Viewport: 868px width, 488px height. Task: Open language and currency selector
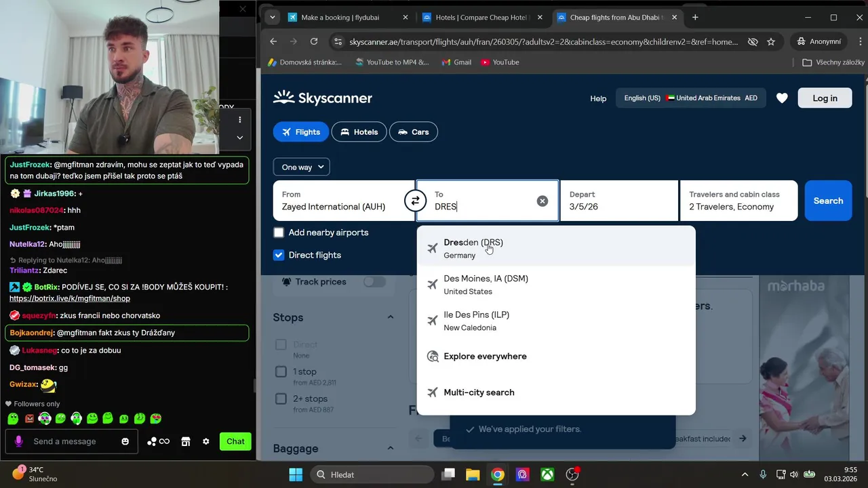[x=690, y=98]
